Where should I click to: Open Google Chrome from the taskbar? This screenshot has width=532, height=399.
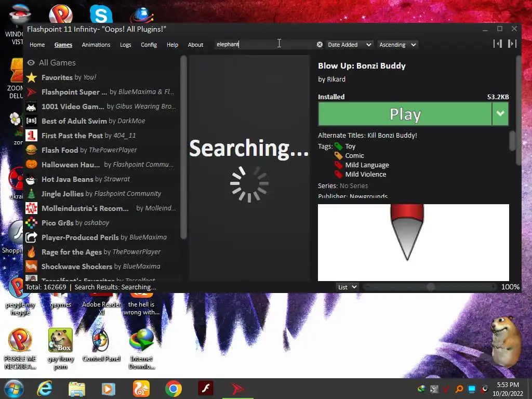tap(174, 389)
